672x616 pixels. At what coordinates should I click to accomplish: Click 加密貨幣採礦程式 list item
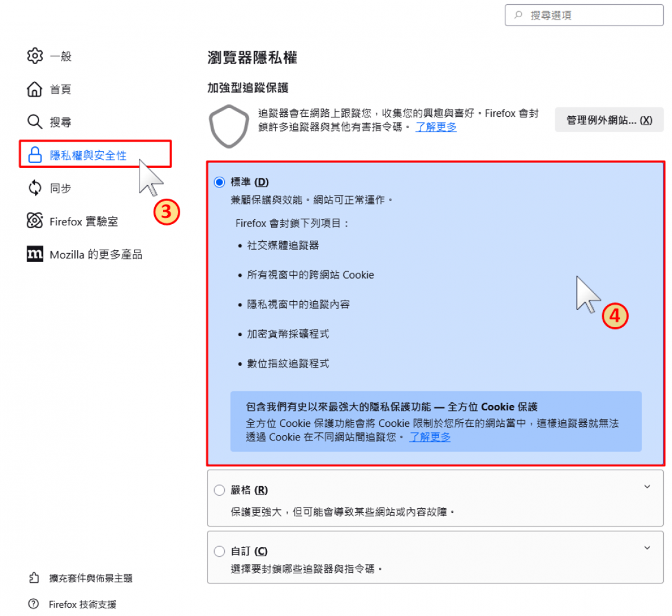[x=288, y=334]
